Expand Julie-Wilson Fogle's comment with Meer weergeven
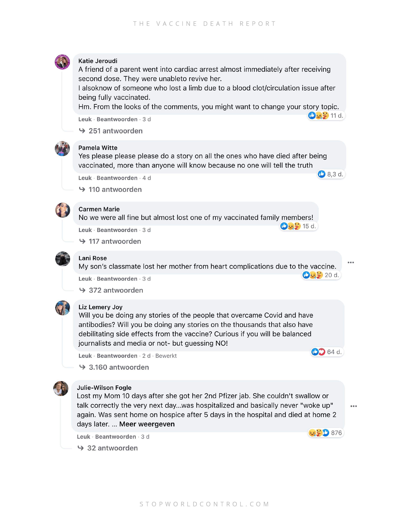The height and width of the screenshot is (532, 411). pos(147,424)
